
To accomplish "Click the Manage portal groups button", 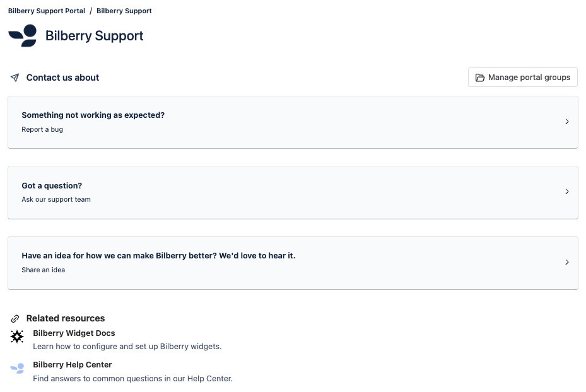I will (x=522, y=77).
